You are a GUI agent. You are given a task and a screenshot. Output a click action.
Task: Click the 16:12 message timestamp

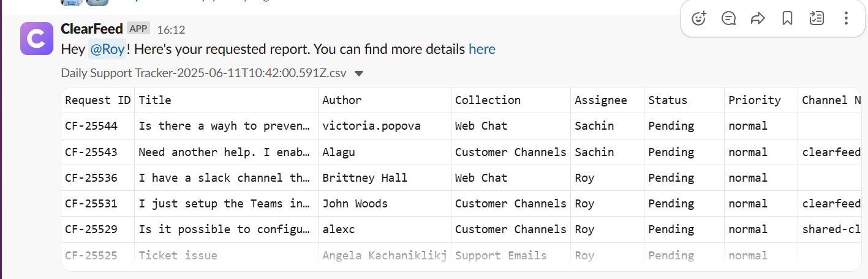(171, 29)
